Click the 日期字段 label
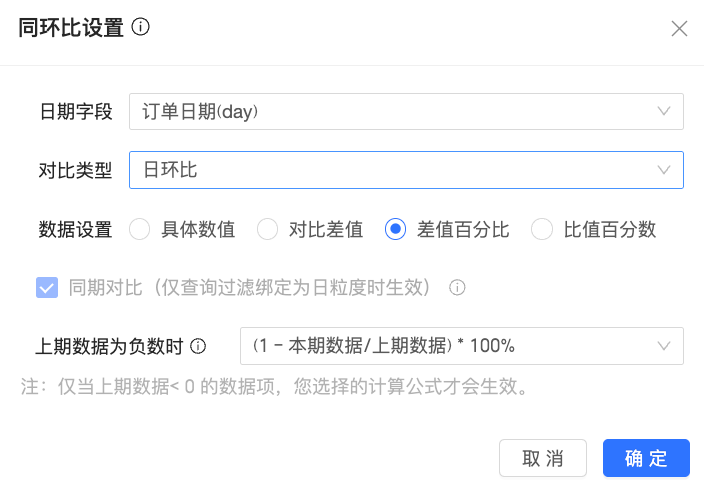Screen dimensions: 704x494 coord(75,112)
